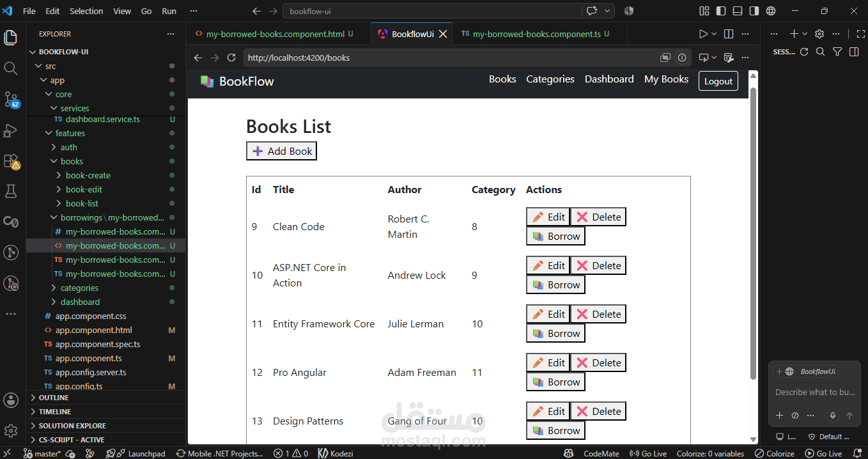The height and width of the screenshot is (459, 868).
Task: Open the File menu
Action: [29, 11]
